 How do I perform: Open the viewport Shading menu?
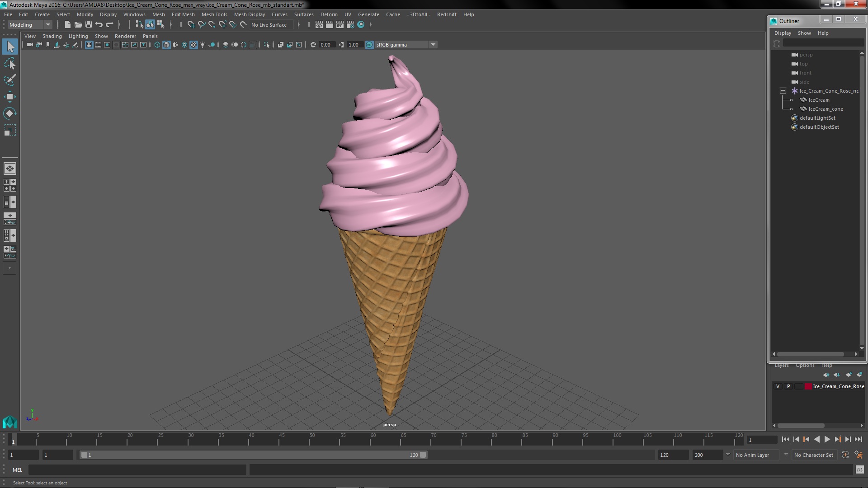[52, 36]
